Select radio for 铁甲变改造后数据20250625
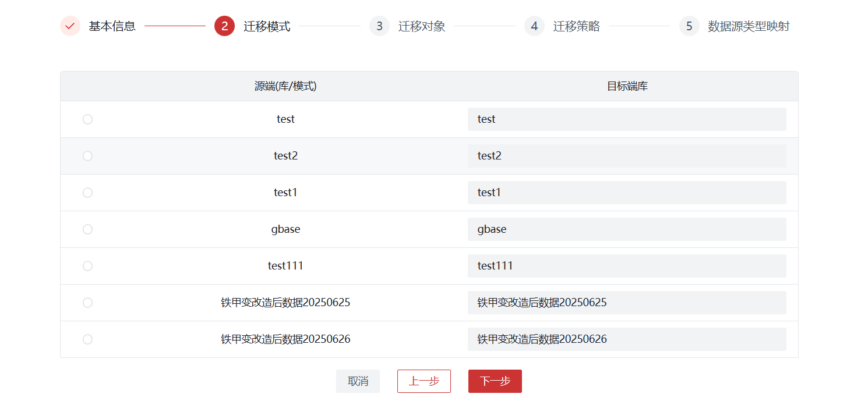The height and width of the screenshot is (415, 868). [87, 303]
